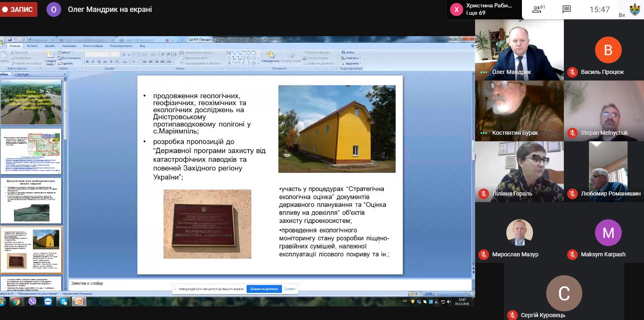Open Viber from the Windows taskbar
Image resolution: width=644 pixels, height=320 pixels.
[x=32, y=302]
